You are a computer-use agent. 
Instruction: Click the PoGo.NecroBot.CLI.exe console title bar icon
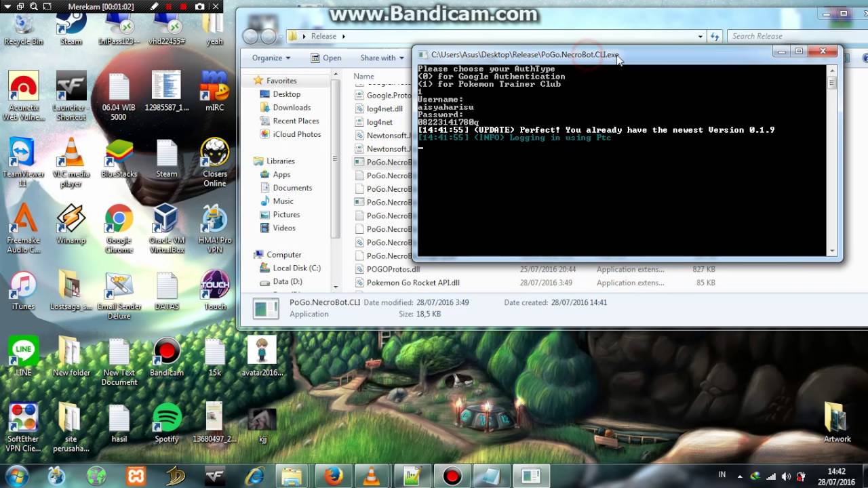coord(423,54)
